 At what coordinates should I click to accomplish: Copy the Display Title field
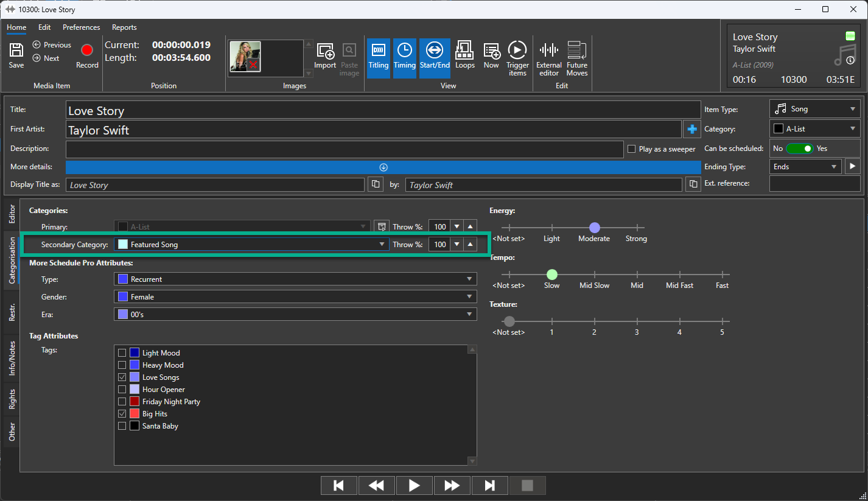click(376, 184)
